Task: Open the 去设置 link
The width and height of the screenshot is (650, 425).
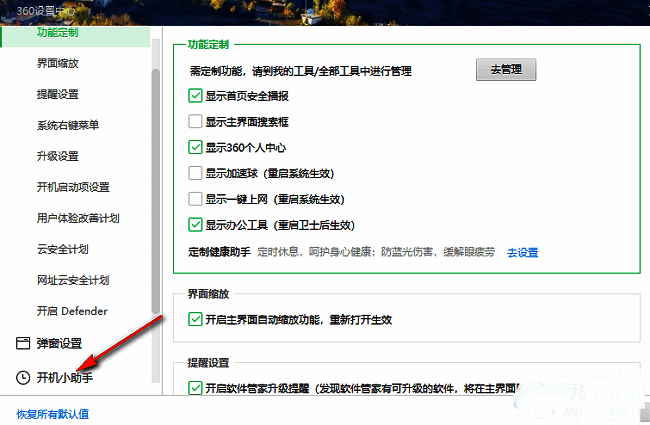Action: (522, 252)
